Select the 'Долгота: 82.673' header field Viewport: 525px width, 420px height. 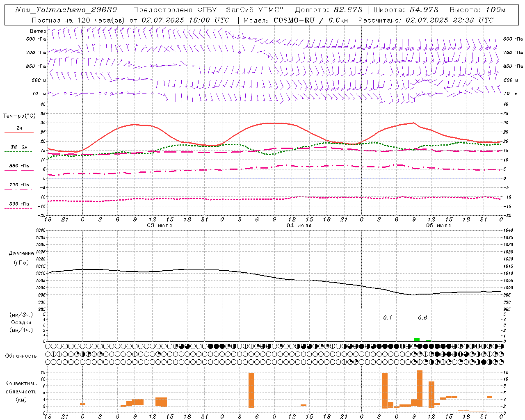pos(329,10)
